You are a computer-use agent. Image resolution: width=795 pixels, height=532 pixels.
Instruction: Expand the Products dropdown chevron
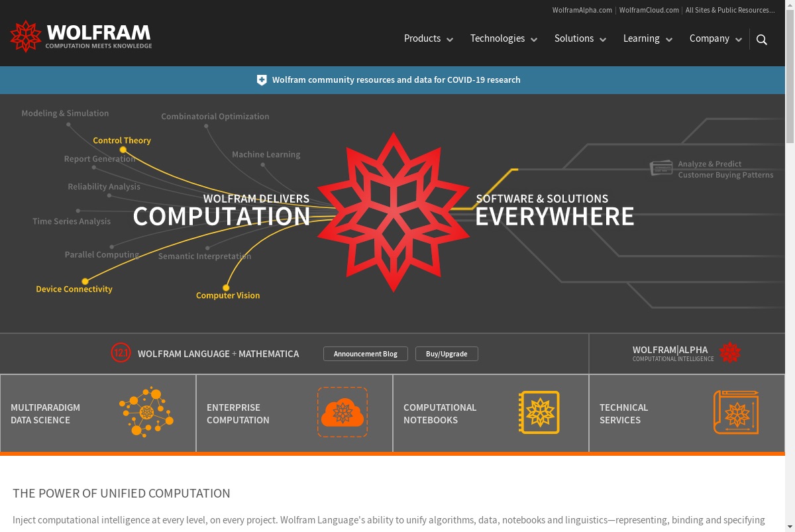pos(450,40)
